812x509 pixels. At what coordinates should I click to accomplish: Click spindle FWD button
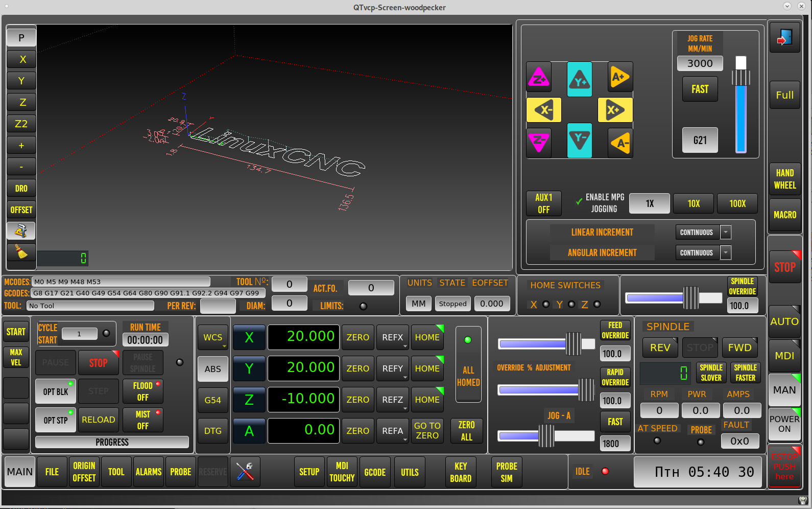click(739, 348)
